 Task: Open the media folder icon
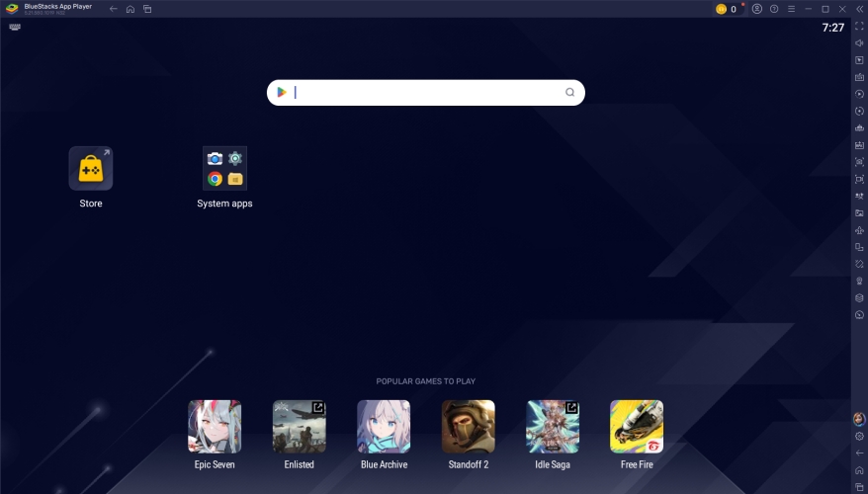859,213
